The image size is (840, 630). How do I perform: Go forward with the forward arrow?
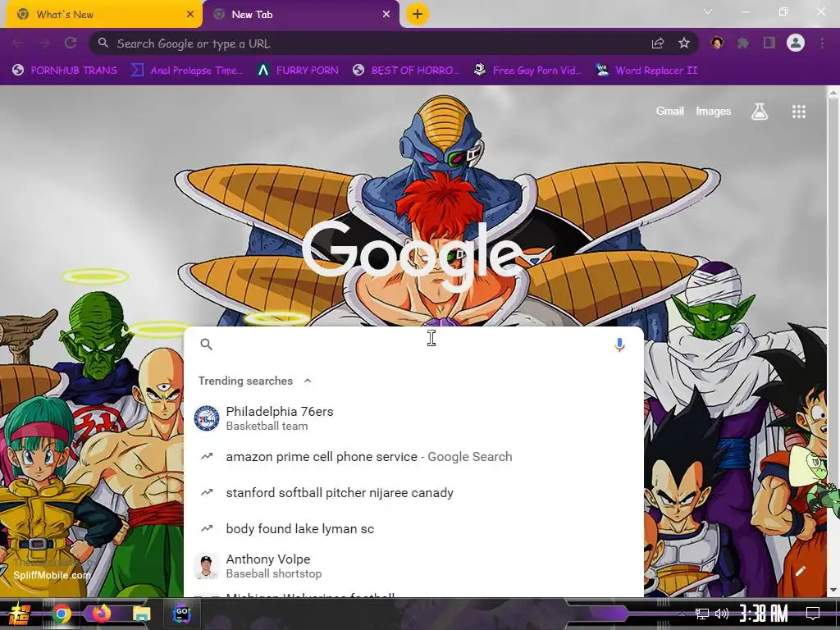[44, 43]
